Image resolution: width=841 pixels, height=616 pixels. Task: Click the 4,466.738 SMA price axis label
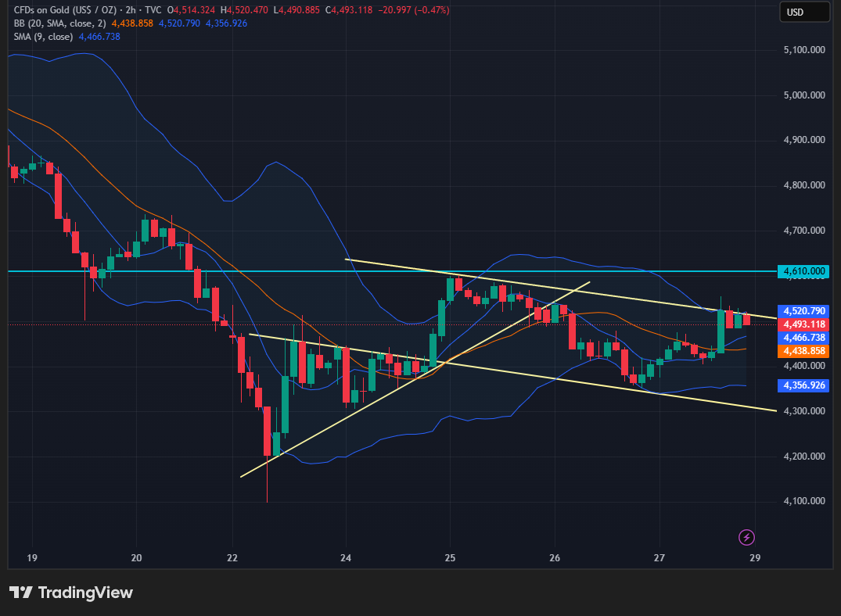click(x=804, y=338)
